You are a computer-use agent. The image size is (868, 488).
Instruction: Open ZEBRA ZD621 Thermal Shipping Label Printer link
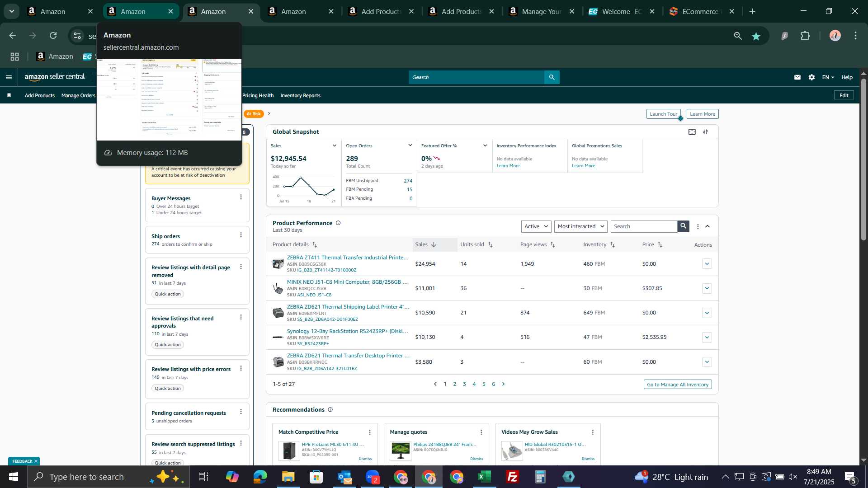pyautogui.click(x=348, y=307)
